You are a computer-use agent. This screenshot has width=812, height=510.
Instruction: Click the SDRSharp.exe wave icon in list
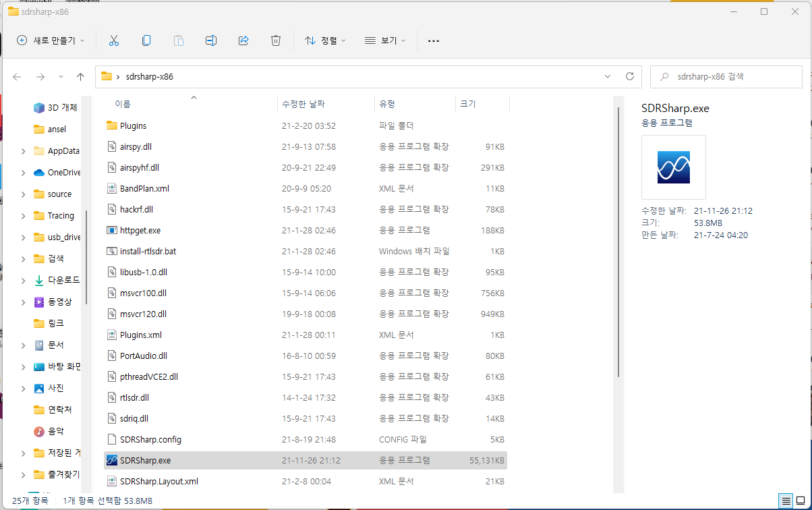tap(112, 460)
